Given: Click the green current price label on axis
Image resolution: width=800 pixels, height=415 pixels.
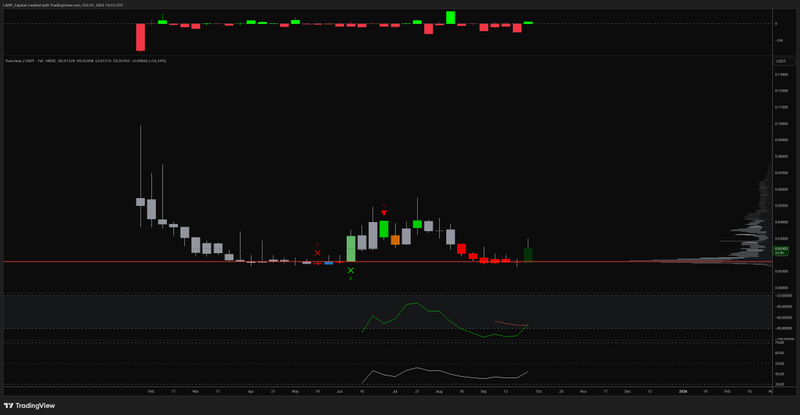Looking at the screenshot, I should point(780,249).
